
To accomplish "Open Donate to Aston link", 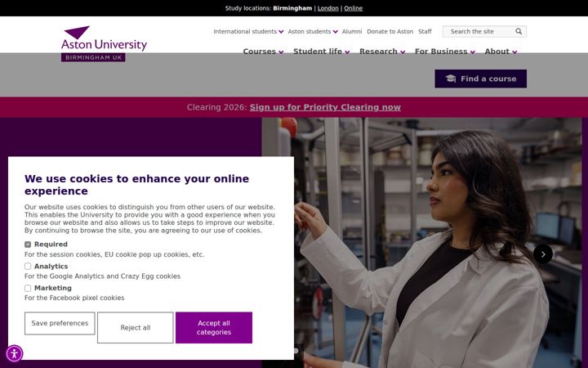I will click(x=390, y=32).
